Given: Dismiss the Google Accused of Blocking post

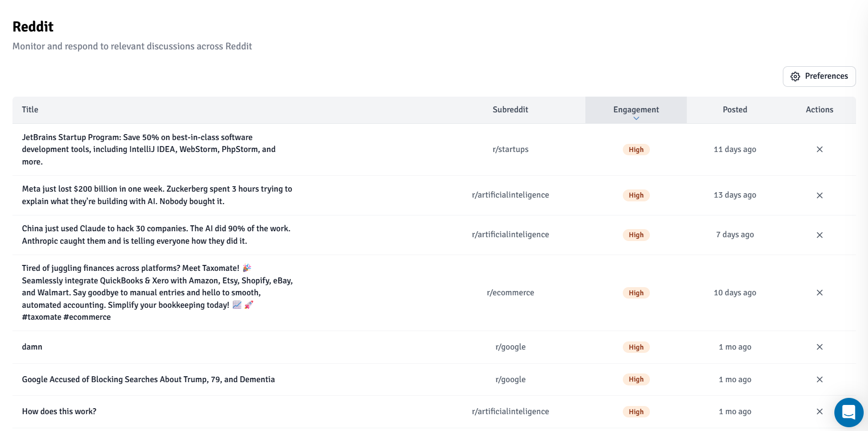Looking at the screenshot, I should click(819, 379).
